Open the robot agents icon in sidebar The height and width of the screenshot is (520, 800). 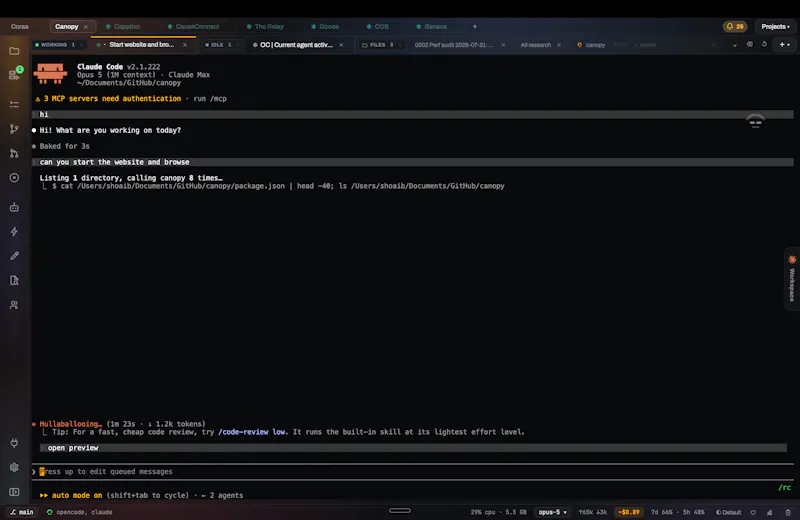coord(14,207)
